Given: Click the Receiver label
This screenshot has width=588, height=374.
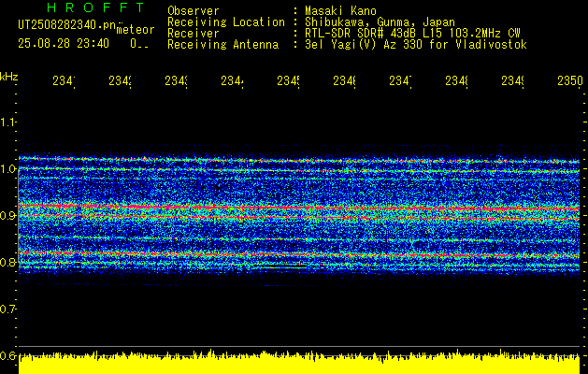Looking at the screenshot, I should 194,34.
